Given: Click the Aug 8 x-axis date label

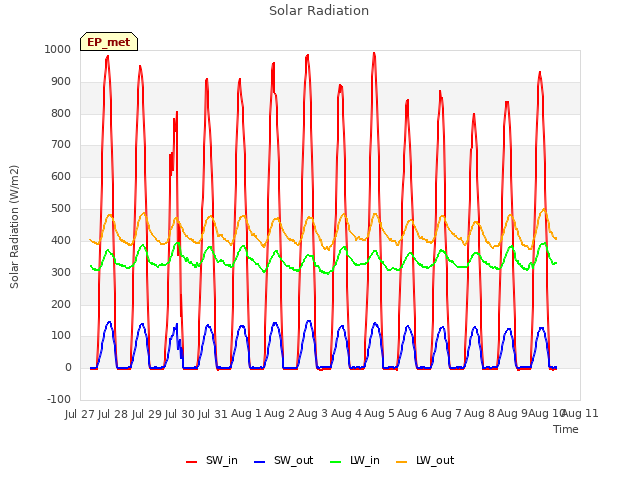Looking at the screenshot, I should 479,413.
